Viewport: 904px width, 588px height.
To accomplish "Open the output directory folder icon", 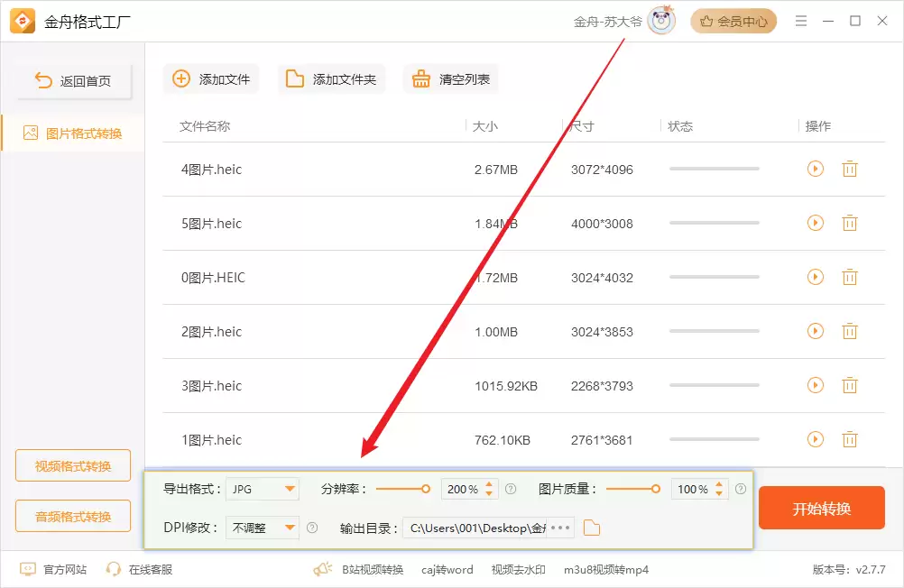I will tap(592, 528).
